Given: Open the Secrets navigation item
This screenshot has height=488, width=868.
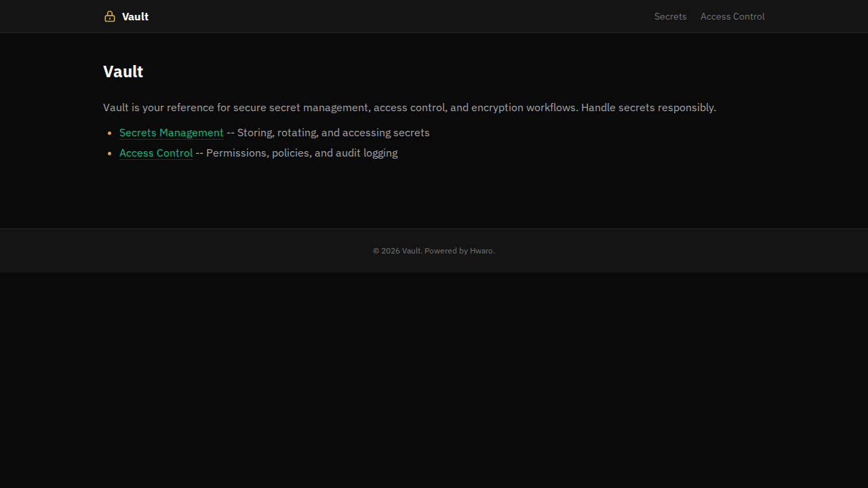Looking at the screenshot, I should (670, 16).
